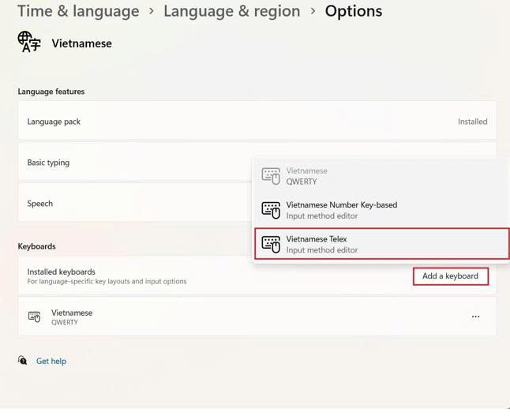
Task: Click the keyboard icon beside Vietnamese Number Key-based
Action: coord(271,210)
